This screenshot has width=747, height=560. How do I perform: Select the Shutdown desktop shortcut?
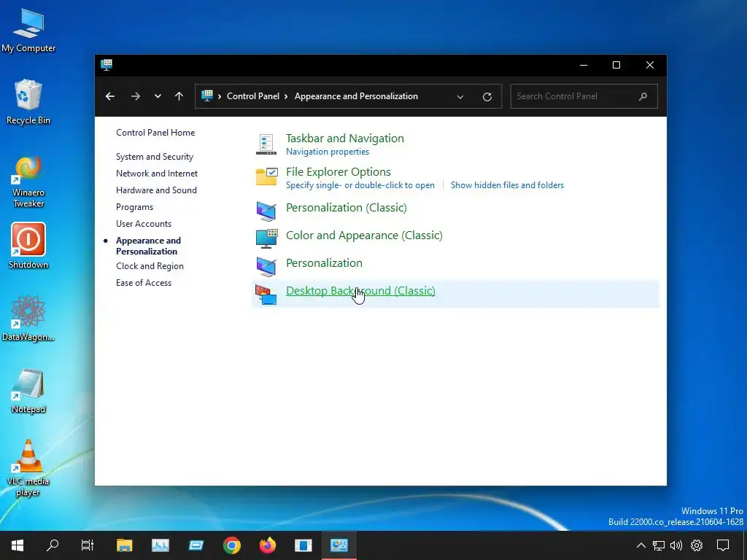click(28, 246)
